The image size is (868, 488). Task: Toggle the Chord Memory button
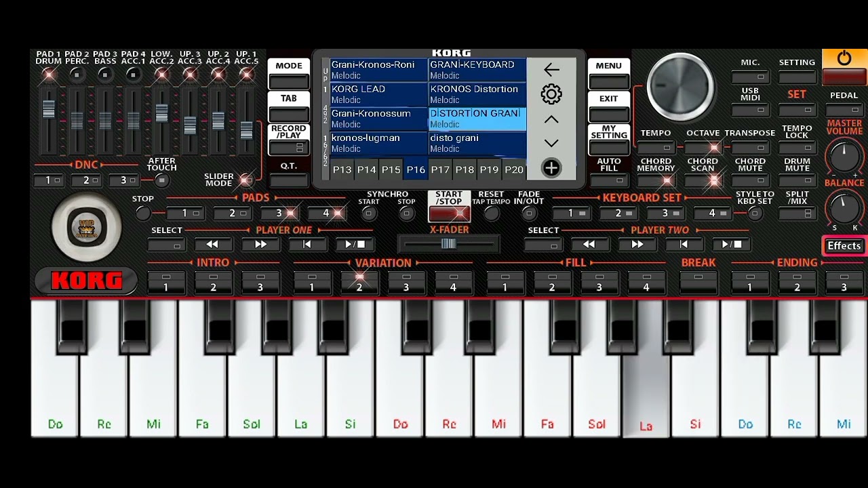coord(656,180)
